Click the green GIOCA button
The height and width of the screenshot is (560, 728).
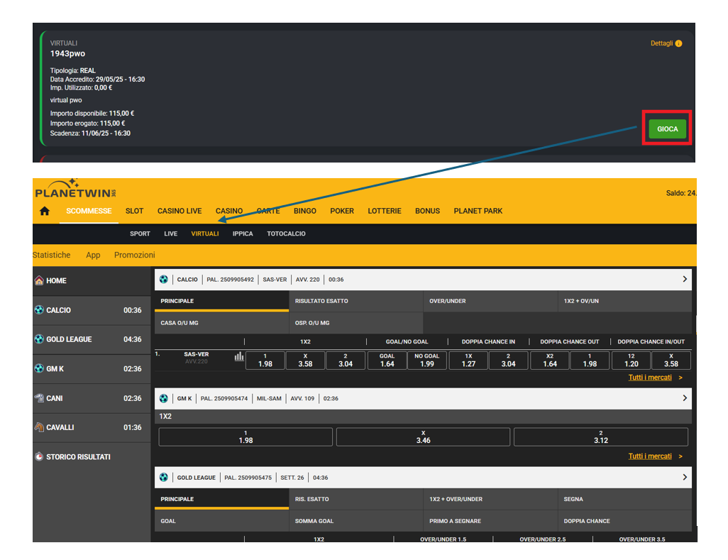667,129
